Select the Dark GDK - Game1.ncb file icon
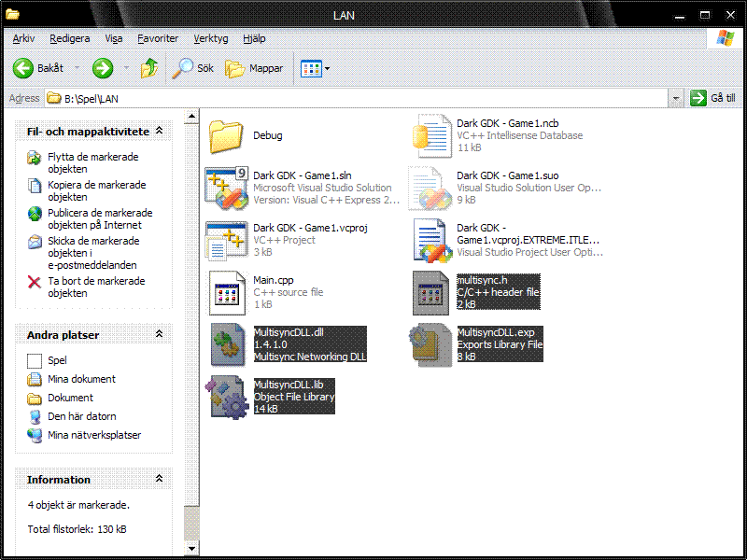747x560 pixels. [431, 136]
